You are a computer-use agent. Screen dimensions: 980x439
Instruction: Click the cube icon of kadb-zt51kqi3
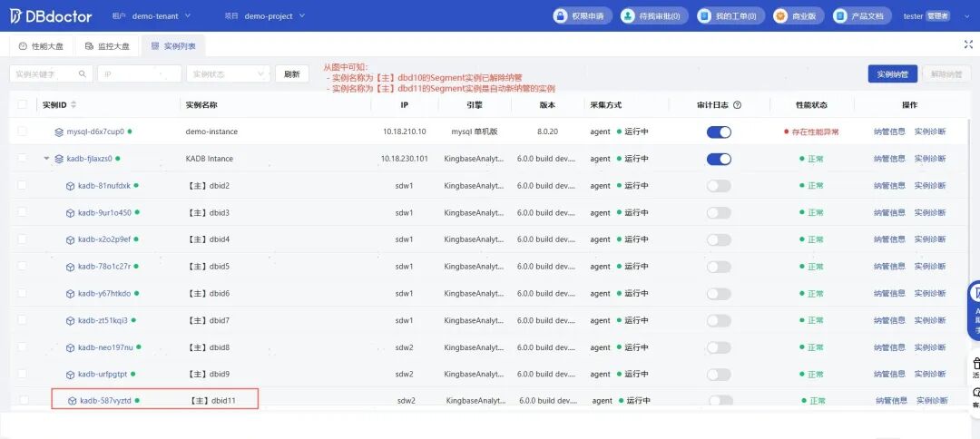[70, 320]
